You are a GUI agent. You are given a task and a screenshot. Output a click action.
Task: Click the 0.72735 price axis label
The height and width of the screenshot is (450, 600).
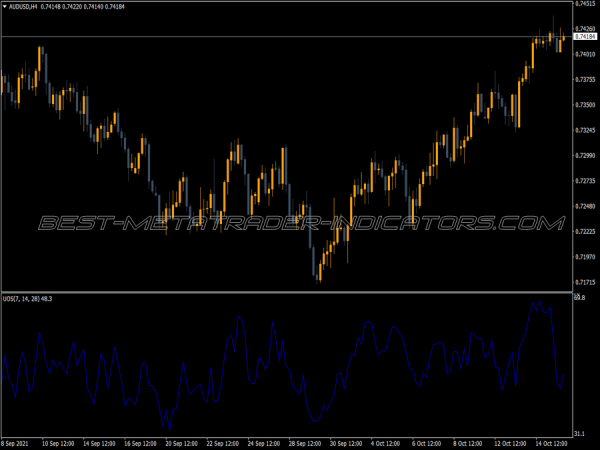(585, 181)
